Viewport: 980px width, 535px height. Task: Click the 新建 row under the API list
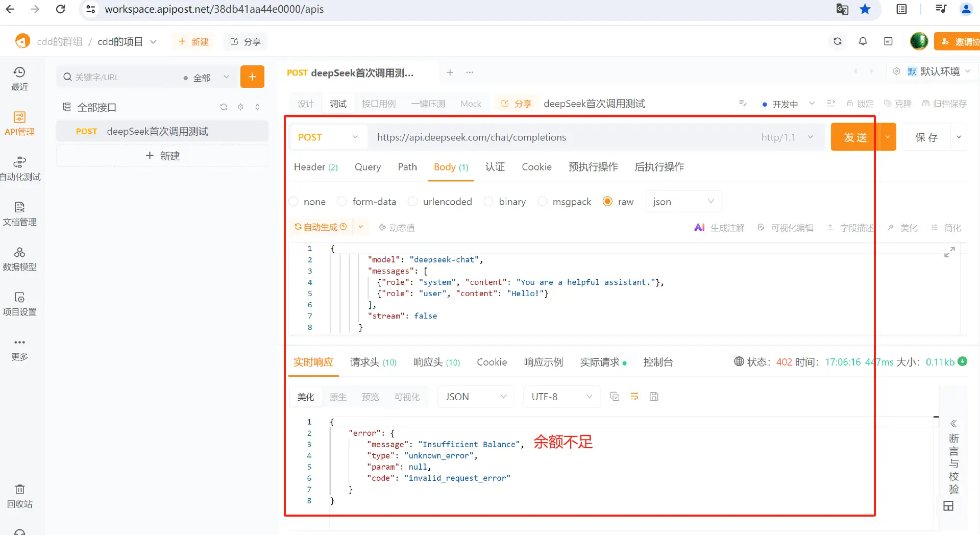click(162, 156)
